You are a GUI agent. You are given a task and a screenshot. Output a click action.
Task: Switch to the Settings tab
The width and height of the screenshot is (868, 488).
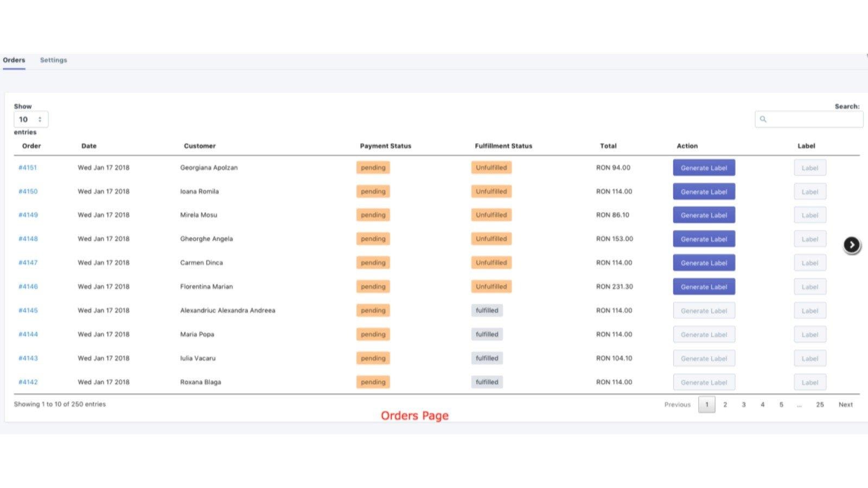(53, 60)
